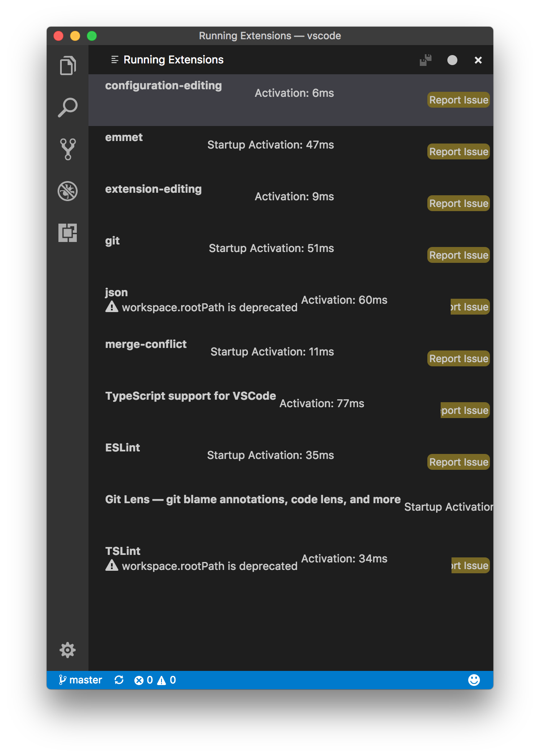Click the errors counter in status bar
The height and width of the screenshot is (756, 540).
click(144, 680)
